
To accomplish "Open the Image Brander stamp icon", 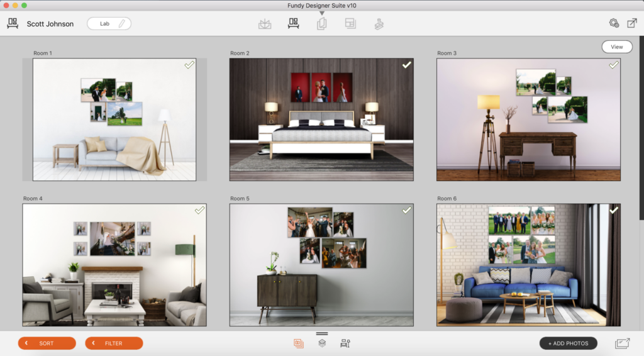I will click(x=379, y=24).
